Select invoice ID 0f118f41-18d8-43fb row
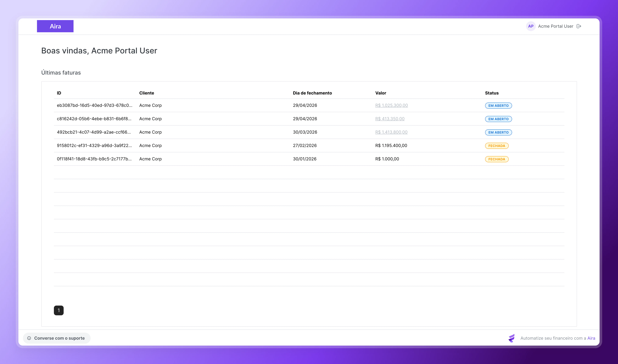The height and width of the screenshot is (364, 618). [x=94, y=159]
